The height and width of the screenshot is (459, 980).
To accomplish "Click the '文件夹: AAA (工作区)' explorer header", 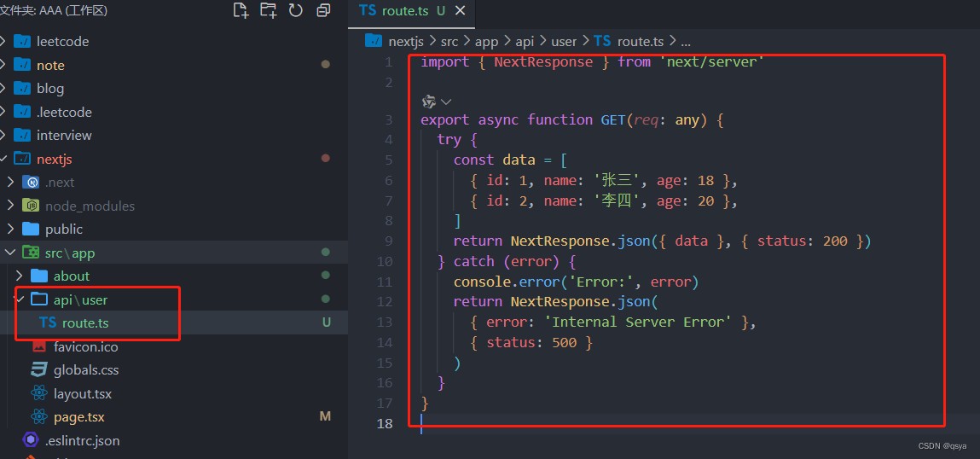I will (x=54, y=10).
